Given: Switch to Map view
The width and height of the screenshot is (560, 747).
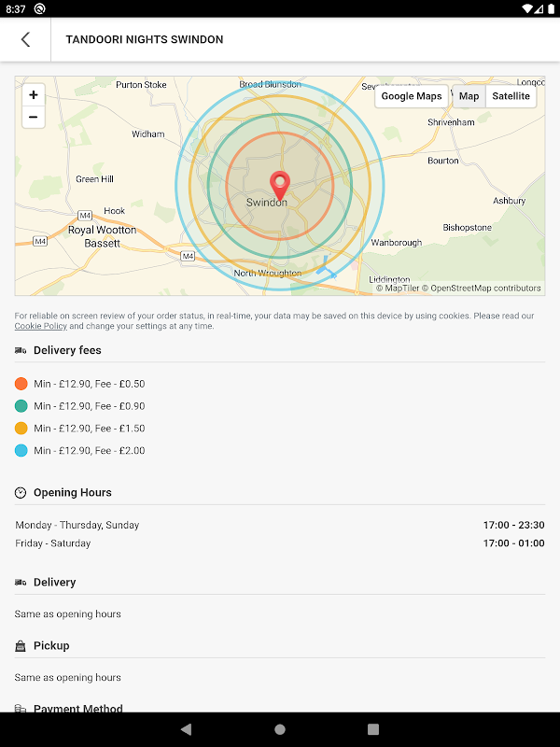Looking at the screenshot, I should pos(469,96).
